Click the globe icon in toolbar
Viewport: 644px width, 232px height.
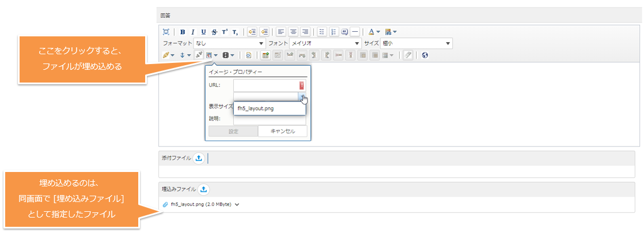pyautogui.click(x=425, y=55)
